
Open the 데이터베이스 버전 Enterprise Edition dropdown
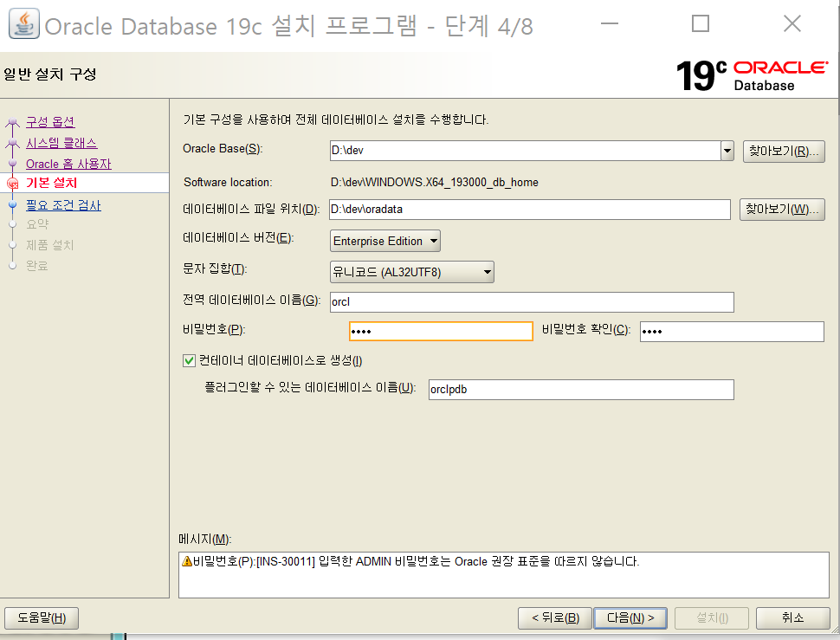[x=385, y=241]
